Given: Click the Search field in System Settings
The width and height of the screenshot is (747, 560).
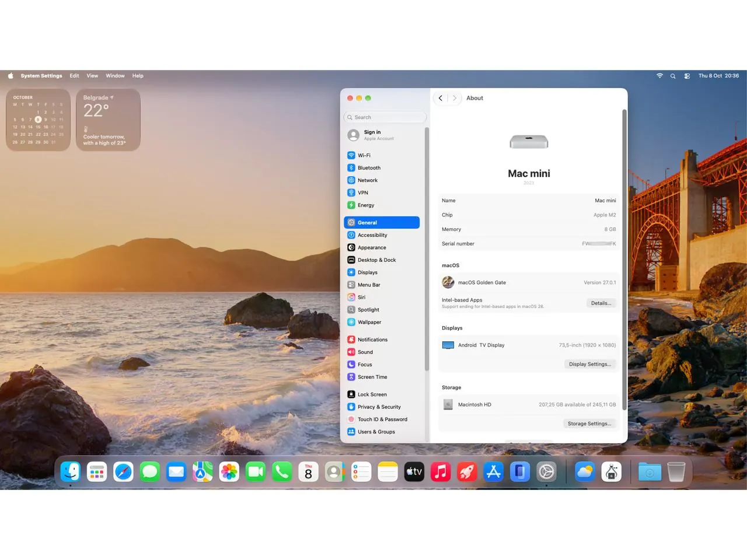Looking at the screenshot, I should [385, 117].
